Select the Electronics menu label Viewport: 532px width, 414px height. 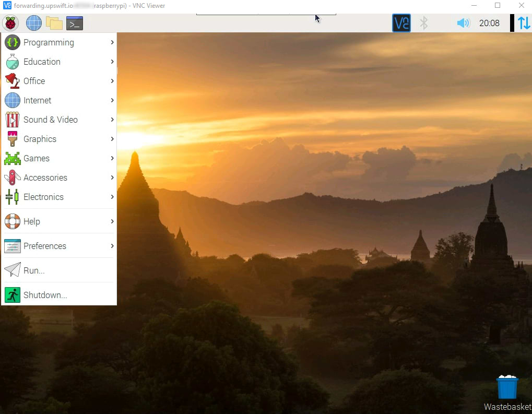pos(43,197)
